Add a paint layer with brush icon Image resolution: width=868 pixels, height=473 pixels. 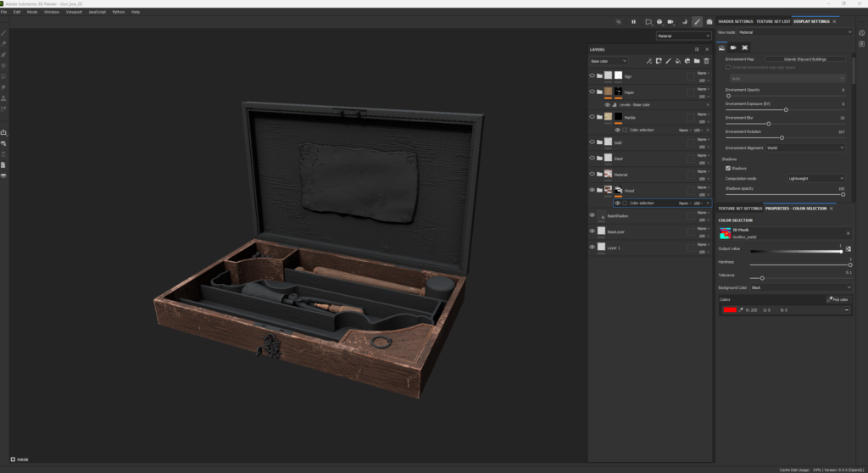pos(668,61)
